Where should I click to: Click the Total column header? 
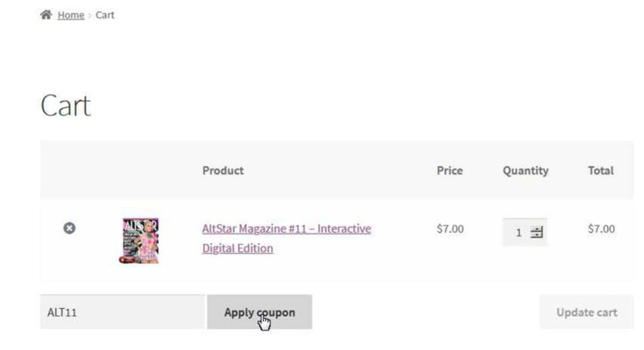pyautogui.click(x=600, y=171)
